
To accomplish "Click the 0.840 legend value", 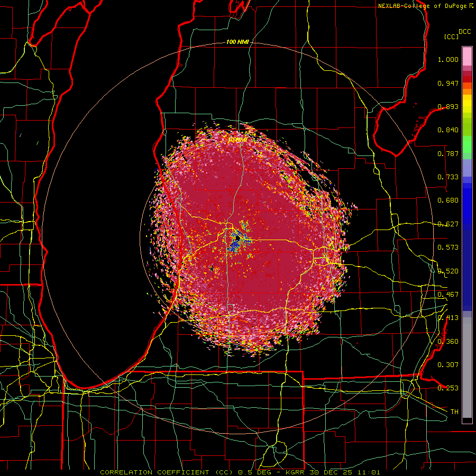I will 448,130.
